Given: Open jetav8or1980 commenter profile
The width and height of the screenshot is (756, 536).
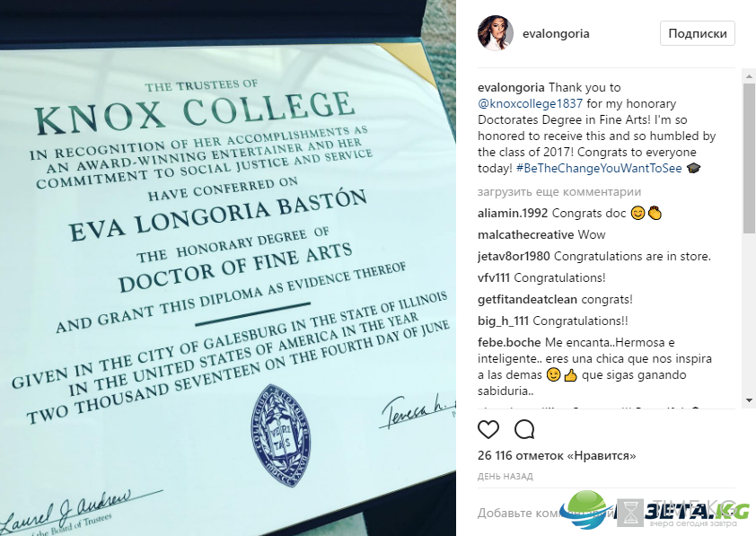Looking at the screenshot, I should 514,256.
